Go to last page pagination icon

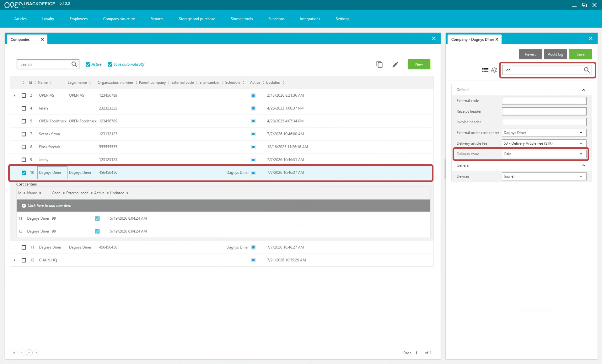[37, 353]
